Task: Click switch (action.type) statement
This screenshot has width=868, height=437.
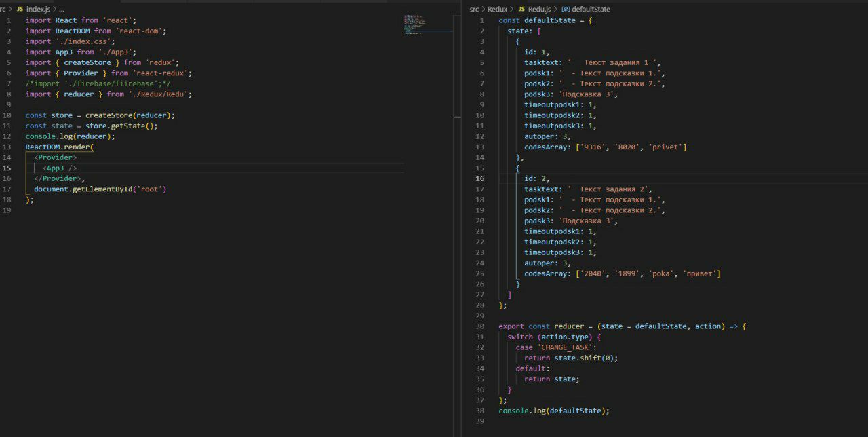Action: pos(554,337)
